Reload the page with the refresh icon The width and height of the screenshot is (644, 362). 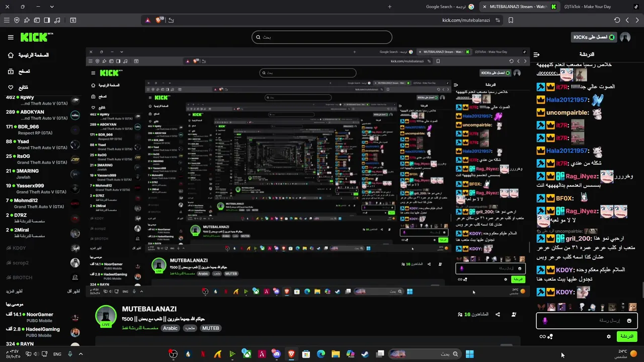pos(617,20)
